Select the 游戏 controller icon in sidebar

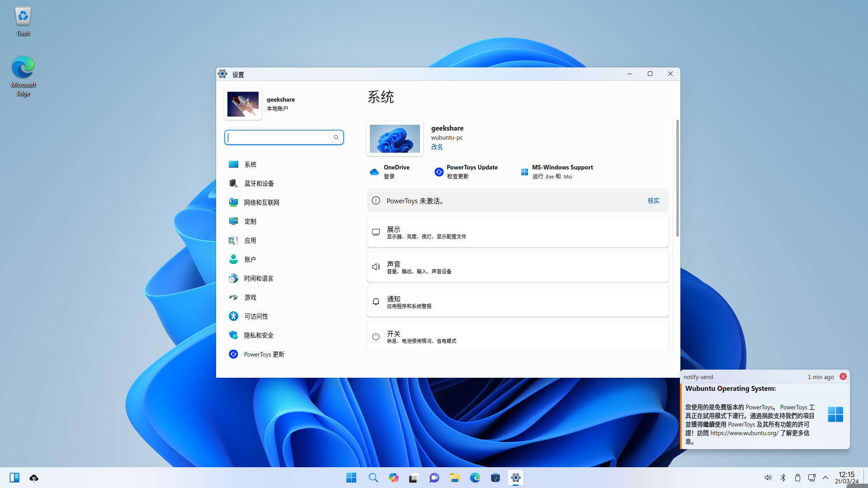pyautogui.click(x=233, y=297)
